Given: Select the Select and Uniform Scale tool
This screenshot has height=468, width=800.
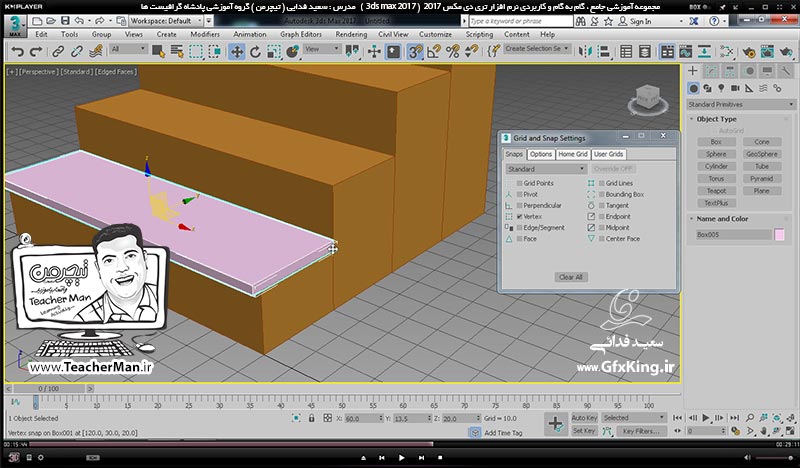Looking at the screenshot, I should point(273,52).
